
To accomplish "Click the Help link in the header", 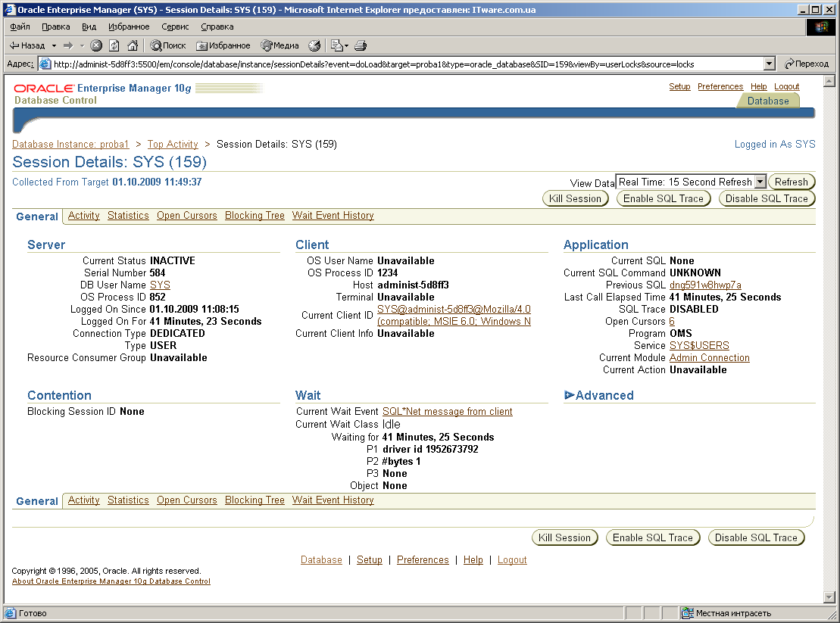I will click(x=758, y=87).
